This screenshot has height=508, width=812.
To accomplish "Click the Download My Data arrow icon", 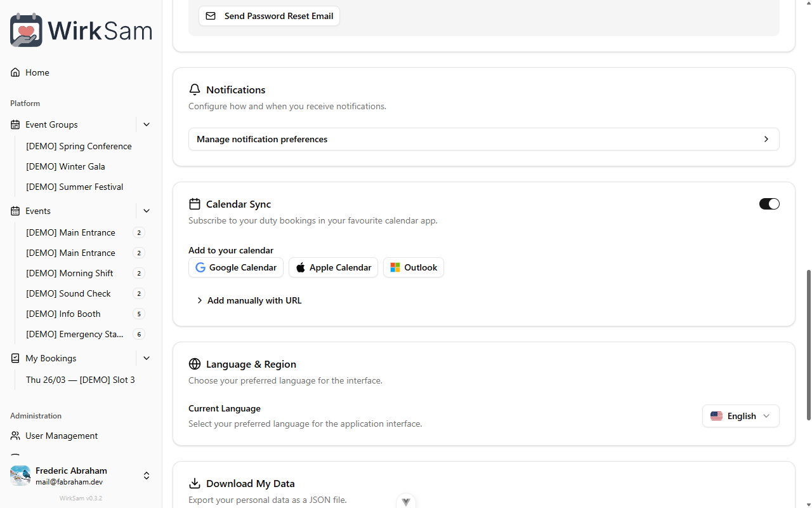I will tap(195, 483).
